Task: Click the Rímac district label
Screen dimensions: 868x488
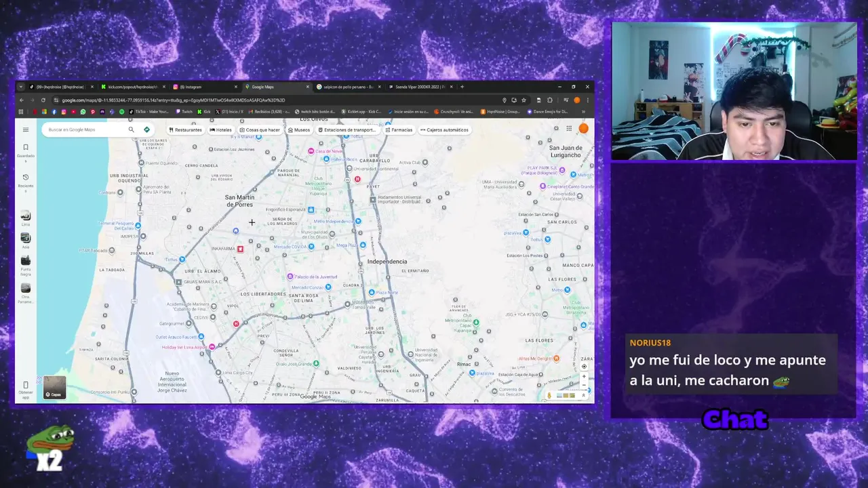Action: [x=464, y=365]
